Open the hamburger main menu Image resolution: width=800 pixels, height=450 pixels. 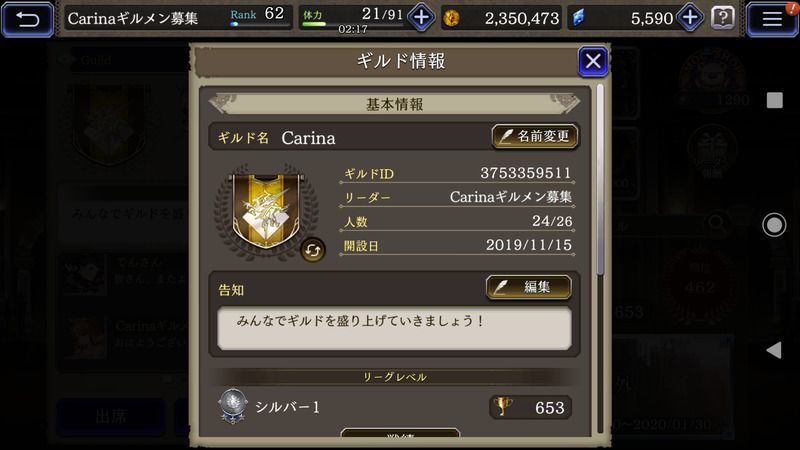(x=772, y=19)
